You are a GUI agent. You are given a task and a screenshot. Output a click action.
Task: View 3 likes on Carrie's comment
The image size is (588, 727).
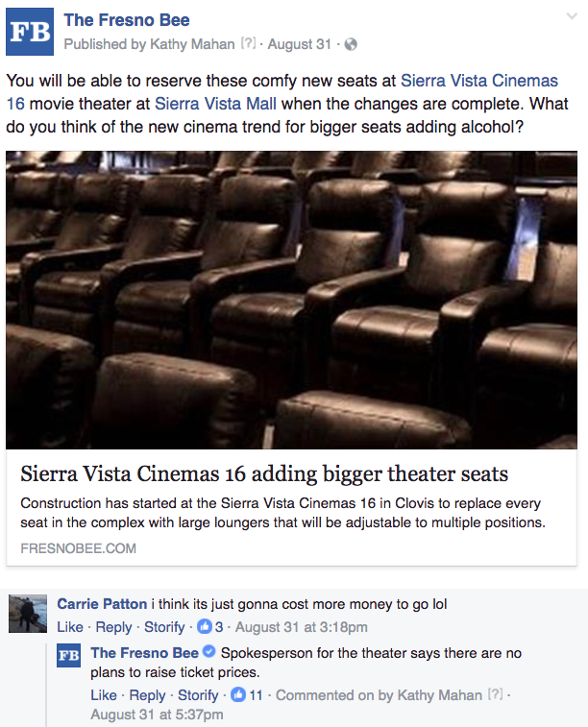click(210, 627)
